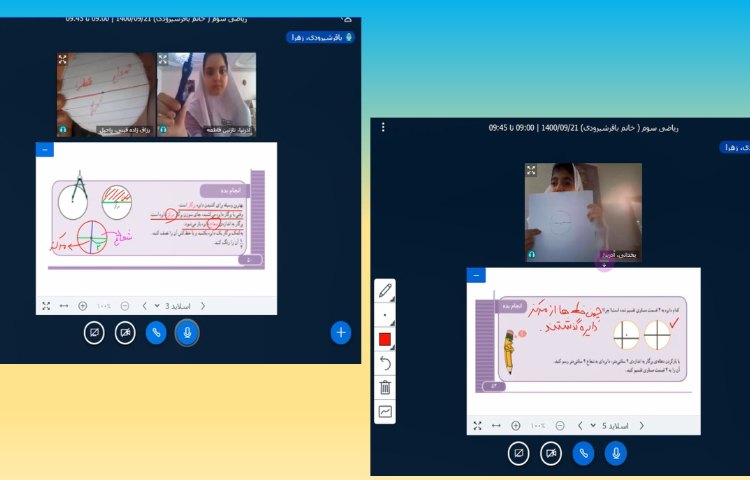The image size is (750, 480).
Task: Minimize presentation in the left window
Action: (x=45, y=150)
